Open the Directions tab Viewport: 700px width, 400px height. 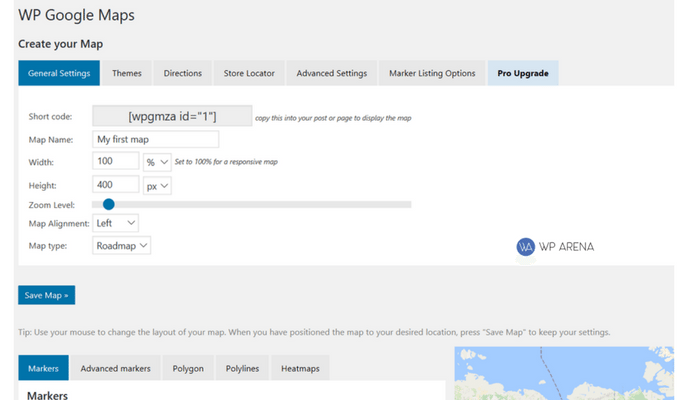(183, 73)
